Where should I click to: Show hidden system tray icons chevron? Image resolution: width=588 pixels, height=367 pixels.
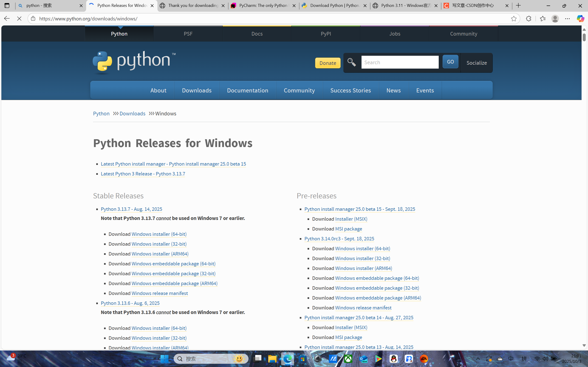[x=478, y=359]
